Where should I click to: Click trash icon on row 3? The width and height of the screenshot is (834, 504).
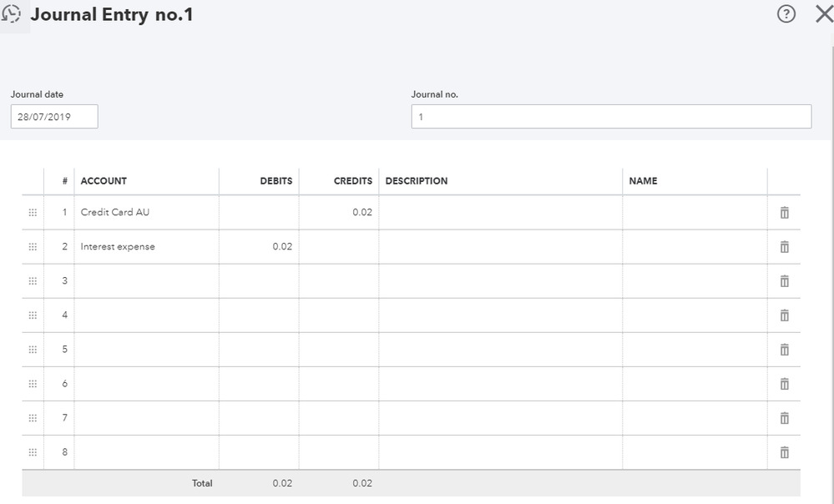[x=784, y=281]
